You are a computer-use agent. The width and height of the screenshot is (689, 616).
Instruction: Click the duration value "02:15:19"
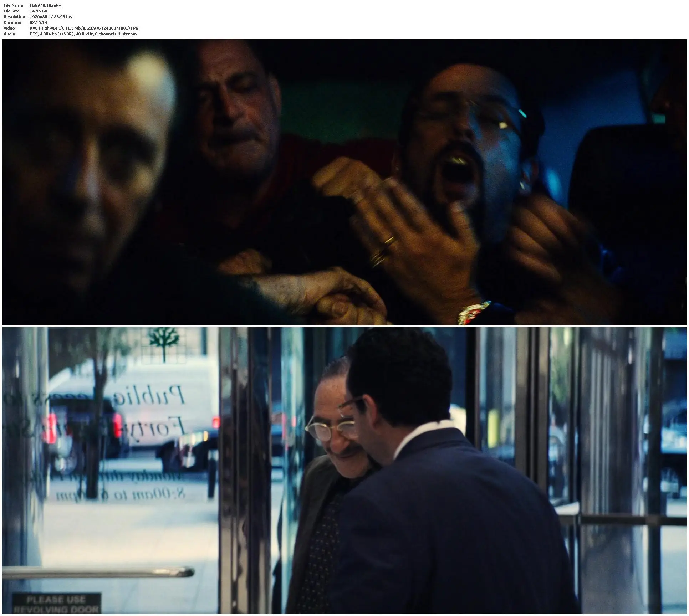pos(38,22)
